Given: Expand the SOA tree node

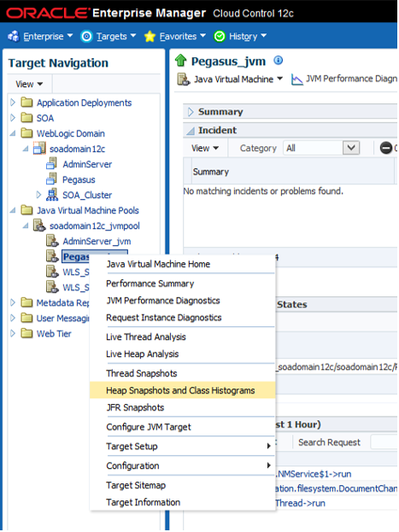Looking at the screenshot, I should (13, 118).
